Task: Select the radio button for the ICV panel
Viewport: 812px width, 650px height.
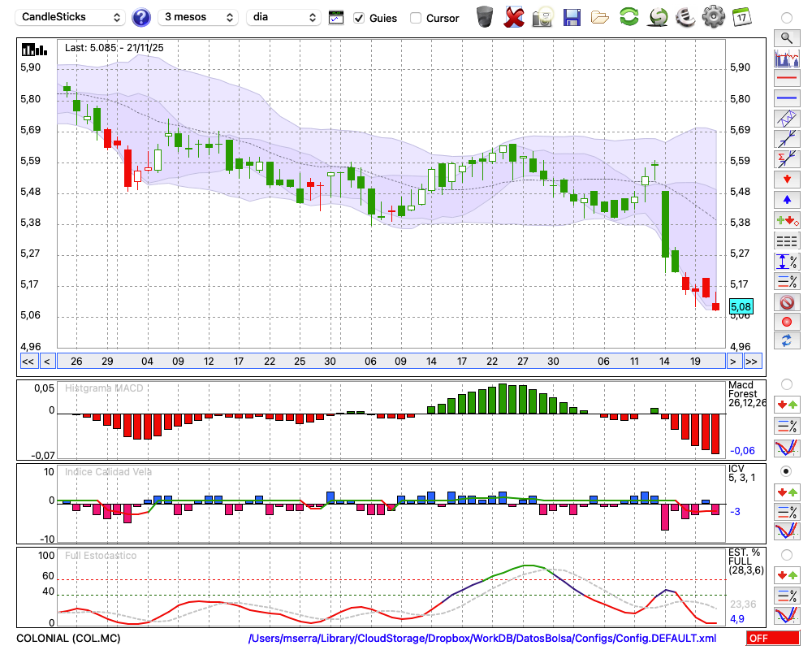Action: tap(787, 472)
